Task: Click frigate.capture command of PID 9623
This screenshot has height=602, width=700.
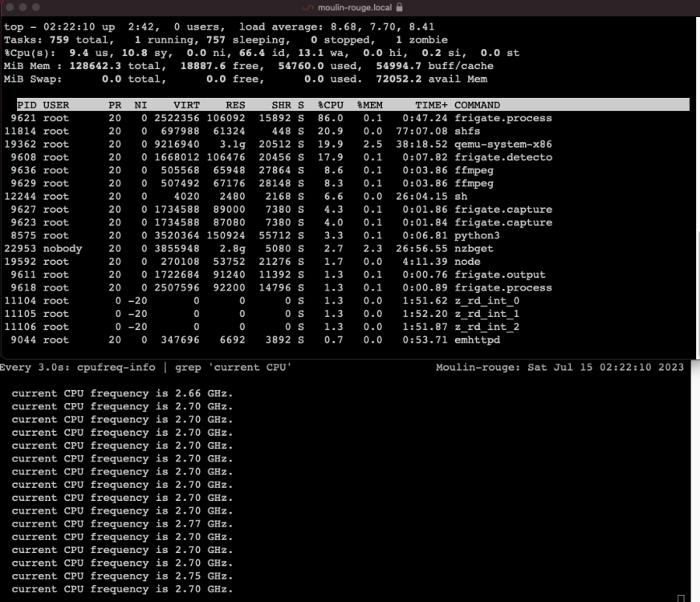Action: pos(503,222)
